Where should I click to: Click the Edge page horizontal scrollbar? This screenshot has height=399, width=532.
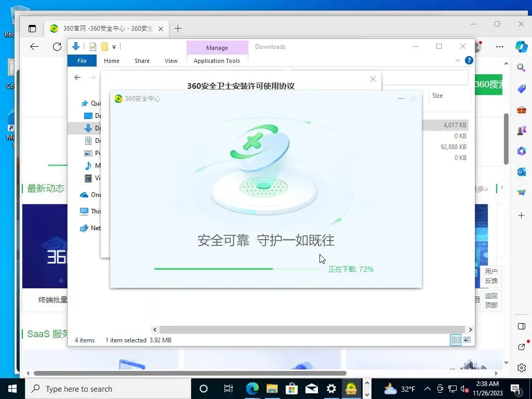click(x=190, y=373)
